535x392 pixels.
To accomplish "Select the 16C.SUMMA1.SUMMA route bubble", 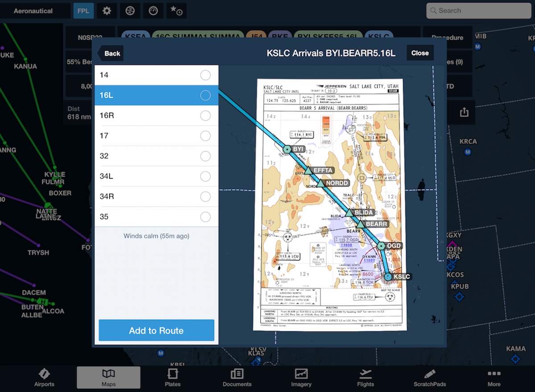I will click(198, 37).
